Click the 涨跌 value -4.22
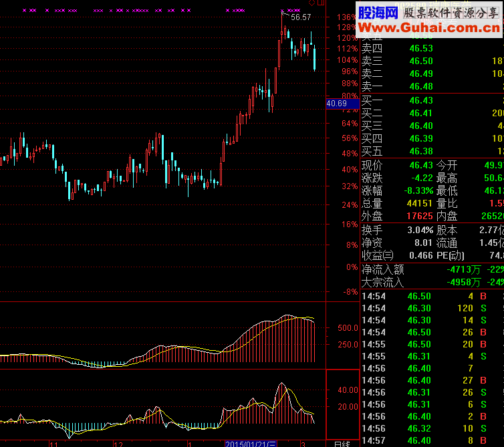Screen dimensions: 504x447 coord(422,178)
